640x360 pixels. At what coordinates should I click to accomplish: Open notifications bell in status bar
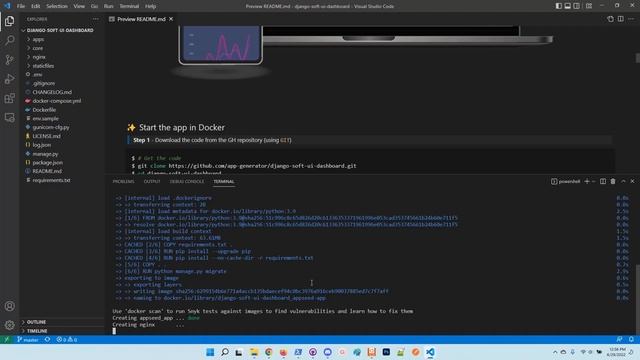pyautogui.click(x=631, y=340)
